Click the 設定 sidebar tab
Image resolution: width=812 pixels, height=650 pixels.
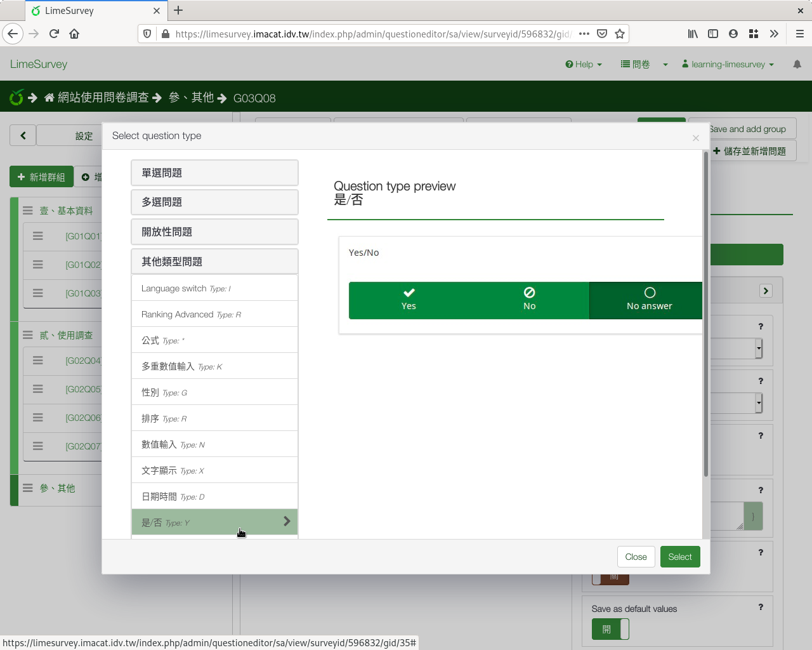84,136
